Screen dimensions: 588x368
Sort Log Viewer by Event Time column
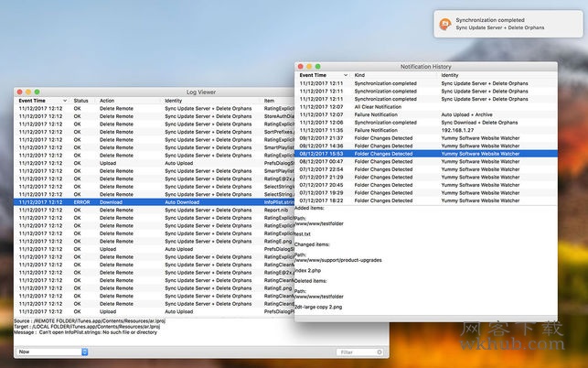[x=43, y=101]
